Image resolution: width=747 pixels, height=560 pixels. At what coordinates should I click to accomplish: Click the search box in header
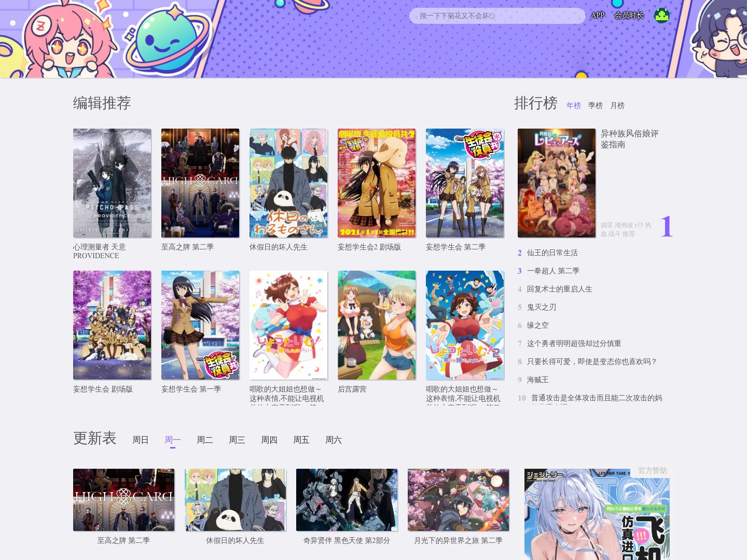497,16
